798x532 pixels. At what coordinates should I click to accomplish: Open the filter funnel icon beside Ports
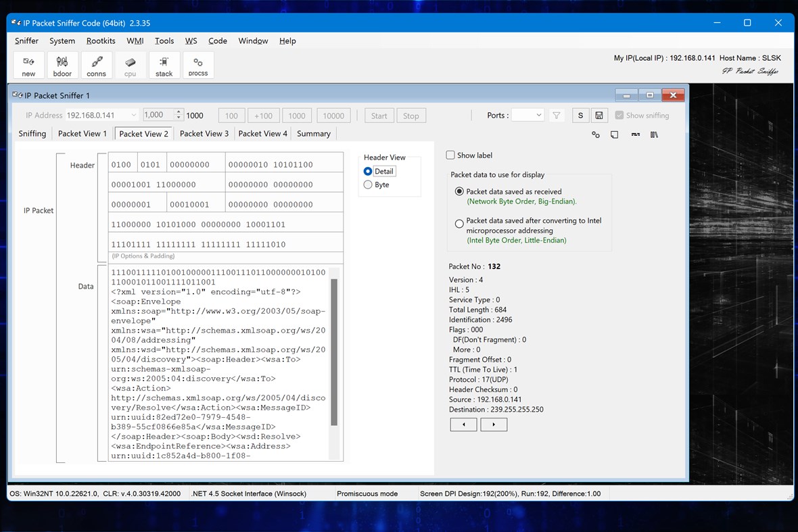(556, 115)
